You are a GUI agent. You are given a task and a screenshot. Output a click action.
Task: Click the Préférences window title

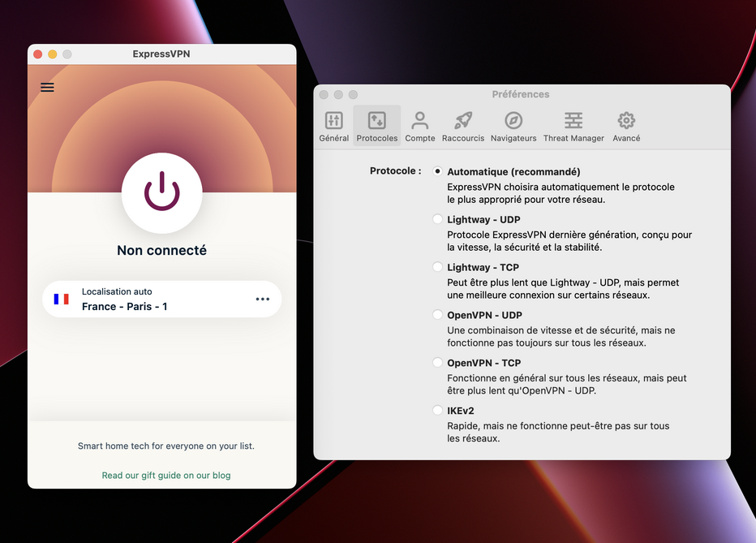521,94
